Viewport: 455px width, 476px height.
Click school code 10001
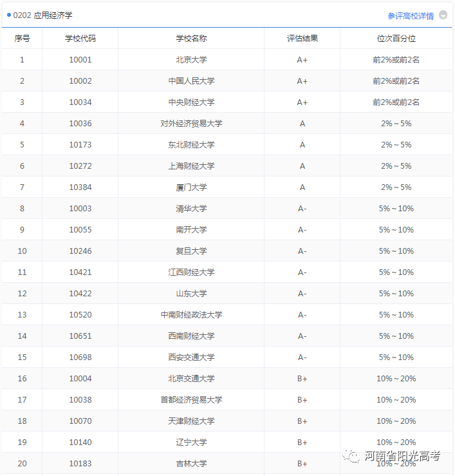[x=80, y=60]
